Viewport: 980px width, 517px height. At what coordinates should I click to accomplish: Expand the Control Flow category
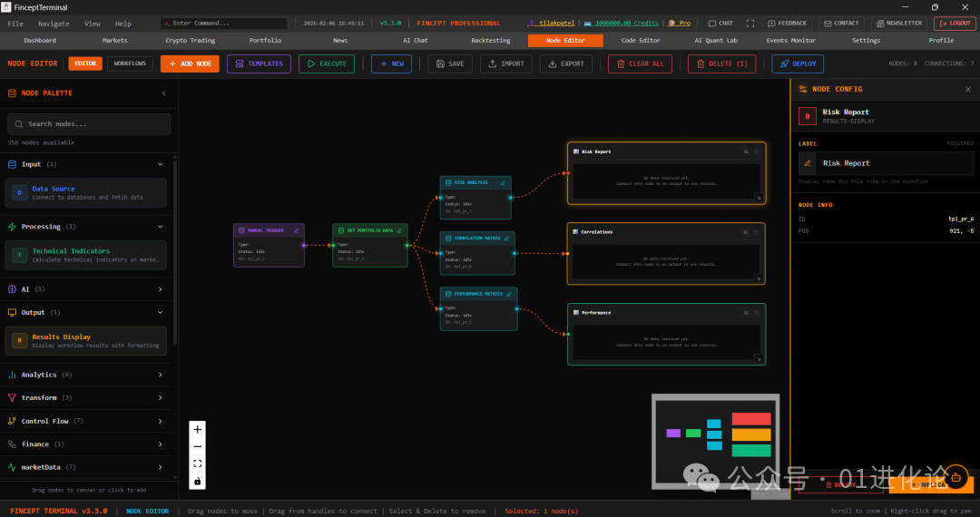161,421
